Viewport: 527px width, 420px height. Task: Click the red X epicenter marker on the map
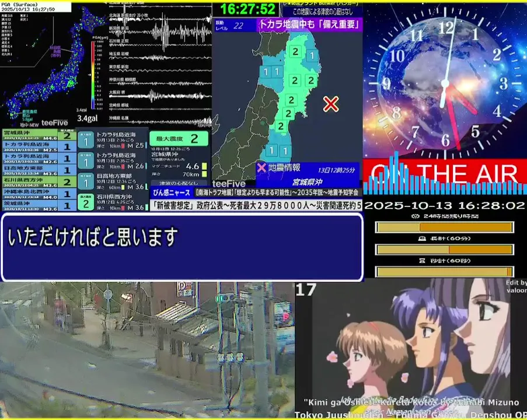331,104
